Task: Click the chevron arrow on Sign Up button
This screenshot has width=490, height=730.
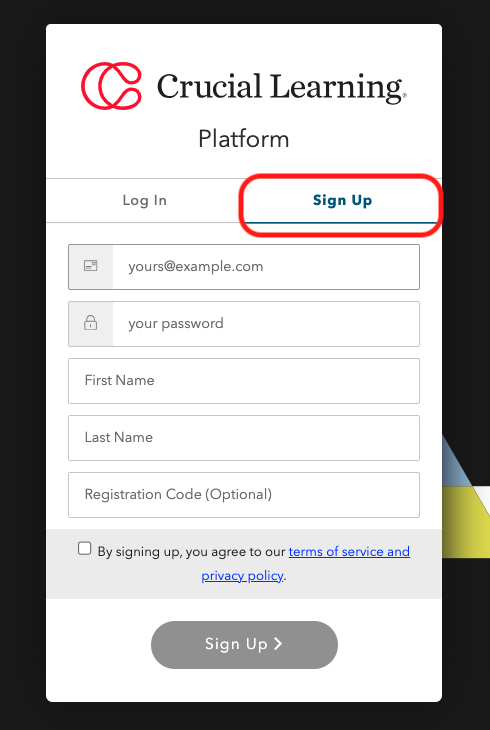Action: [278, 643]
